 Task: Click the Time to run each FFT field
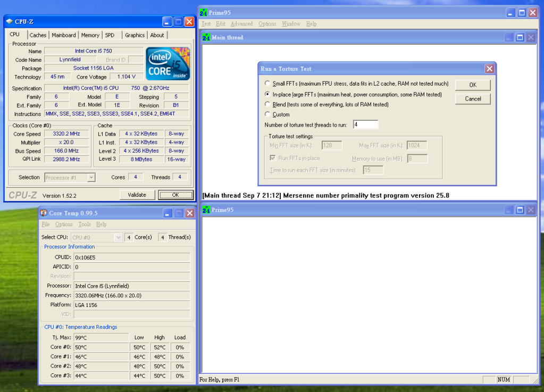(x=373, y=170)
